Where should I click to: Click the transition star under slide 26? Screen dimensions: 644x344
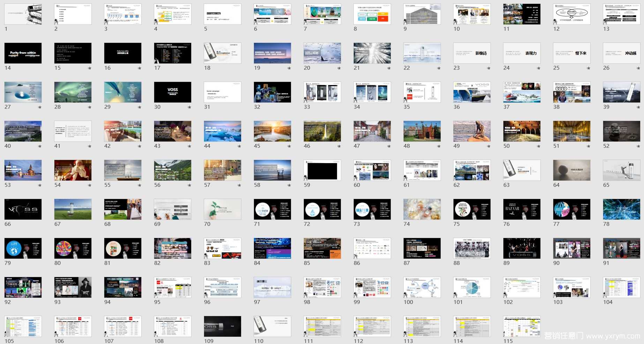point(638,68)
